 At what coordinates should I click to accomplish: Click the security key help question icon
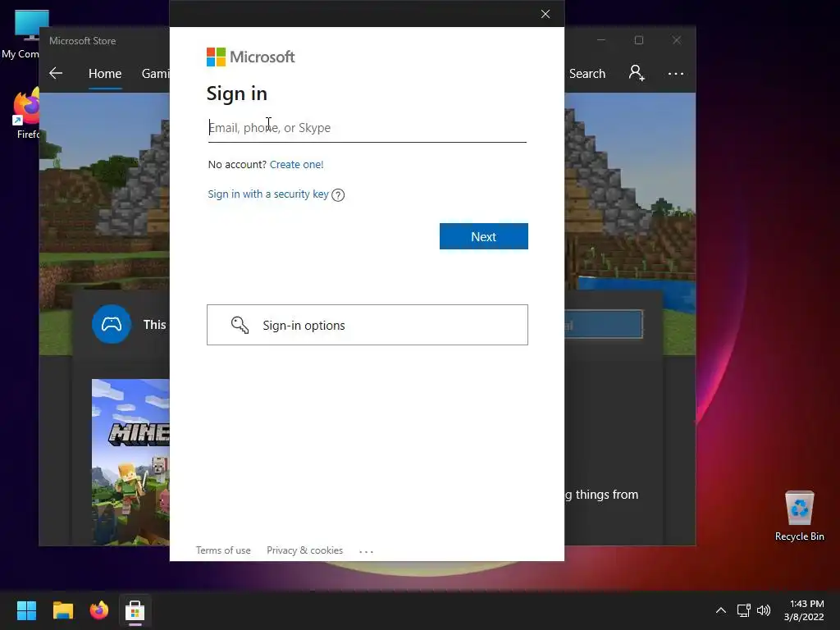[338, 195]
